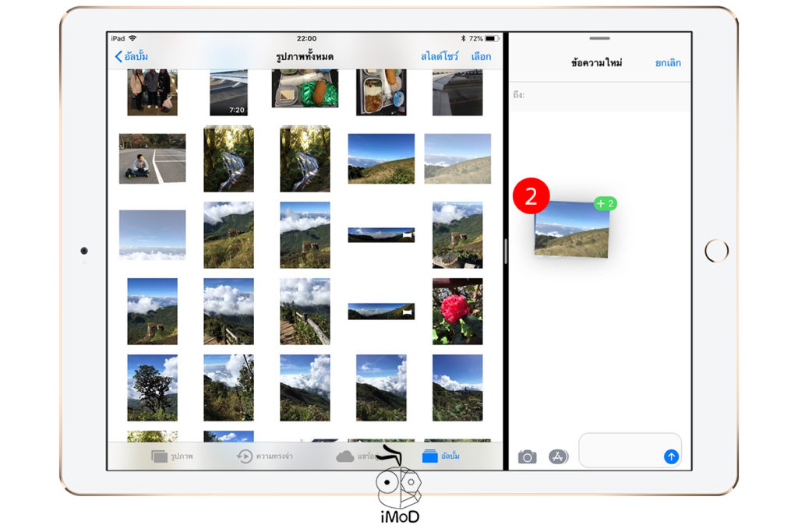Open the iMessage App Store apps drawer
Screen dimensions: 798x532
(x=556, y=456)
